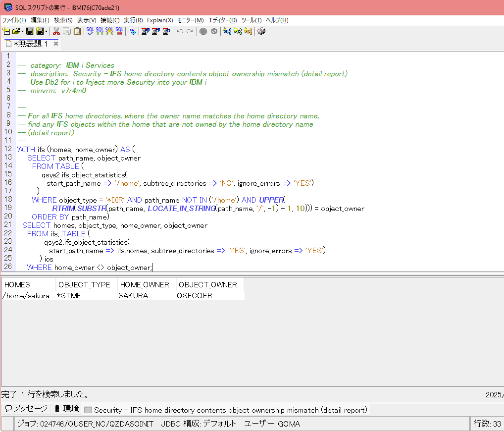Cut selected text with scissors icon
Viewport: 504px width, 432px height.
click(56, 31)
